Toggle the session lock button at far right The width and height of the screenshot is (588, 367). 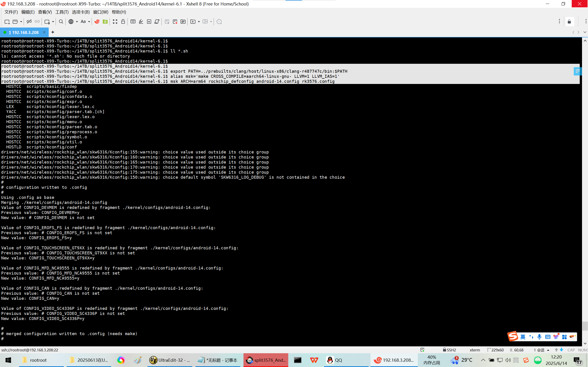point(569,22)
